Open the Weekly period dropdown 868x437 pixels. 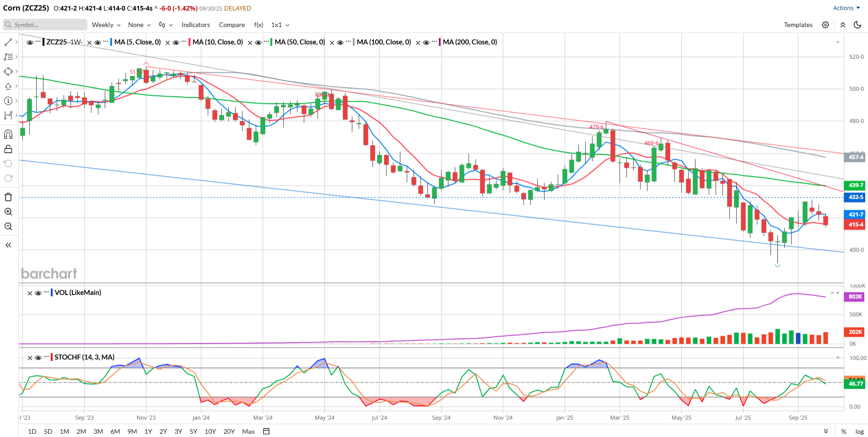coord(106,25)
